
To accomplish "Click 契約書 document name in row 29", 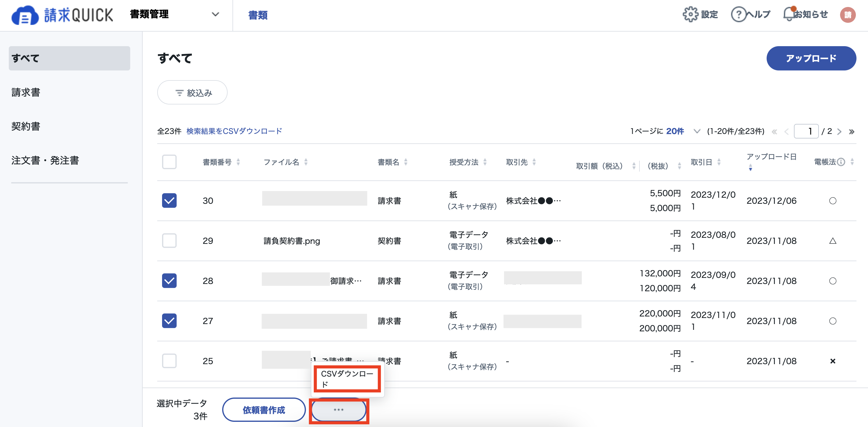I will [389, 241].
